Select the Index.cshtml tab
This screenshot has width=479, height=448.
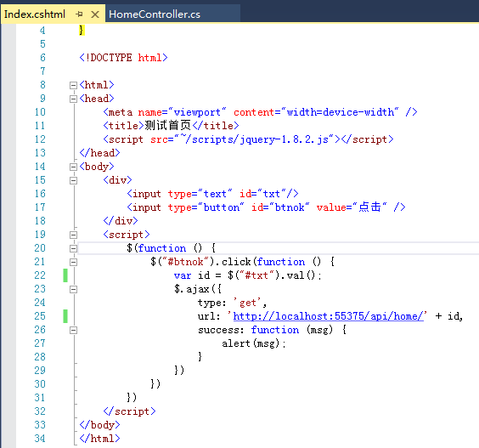[x=35, y=14]
